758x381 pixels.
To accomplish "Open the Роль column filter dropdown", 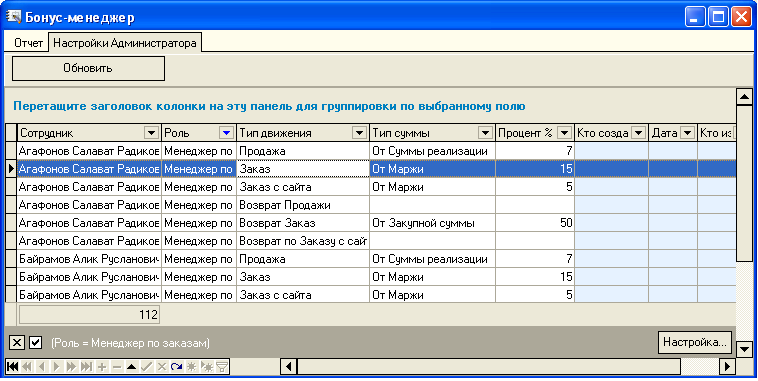I will [226, 133].
